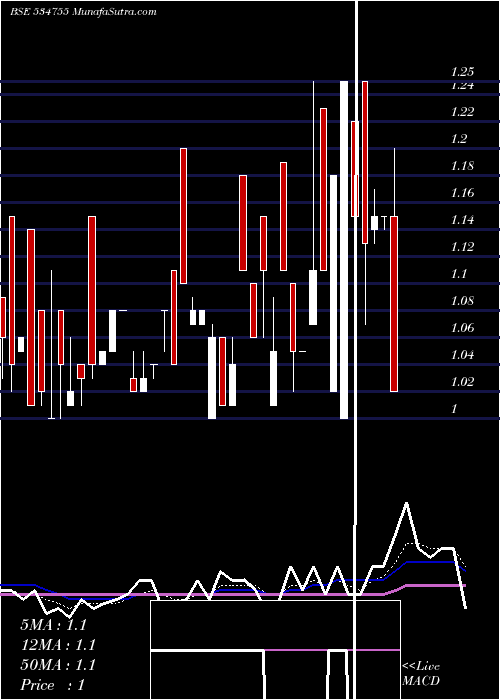Screen dimensions: 500x700
Task: Click the 1.04 price axis label
Action: 462,355
